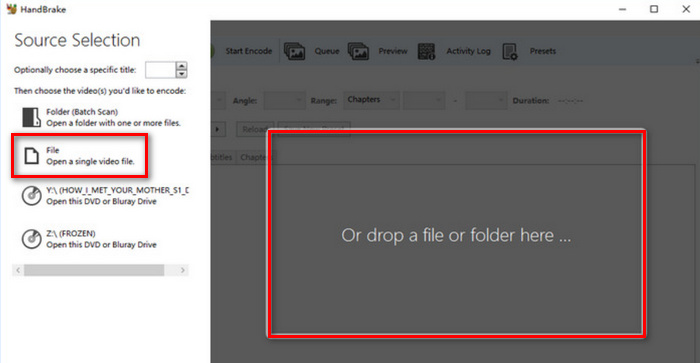Click the Reload button
The image size is (700, 363).
255,129
